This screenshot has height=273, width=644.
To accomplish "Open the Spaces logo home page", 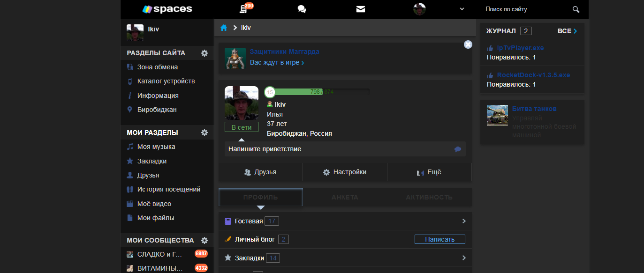I will click(x=167, y=9).
